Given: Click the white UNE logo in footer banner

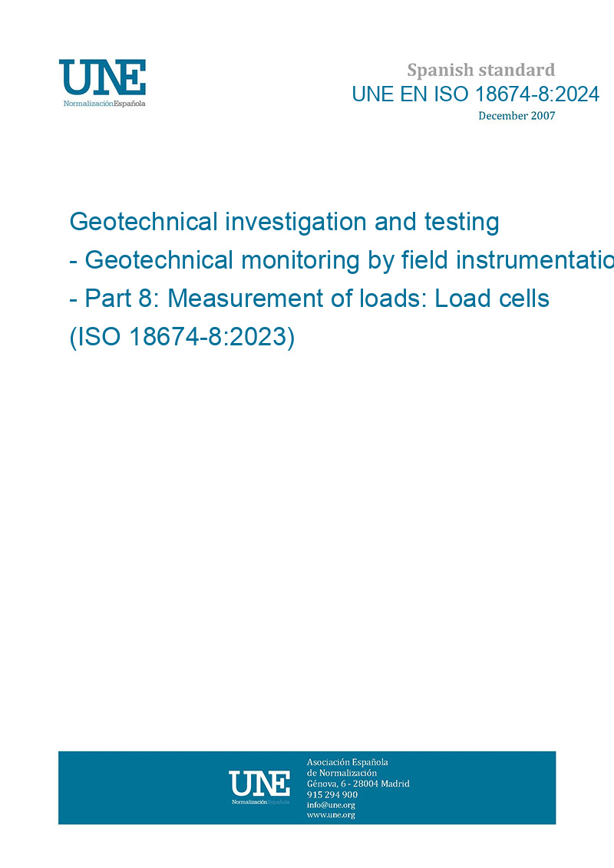Looking at the screenshot, I should (259, 784).
